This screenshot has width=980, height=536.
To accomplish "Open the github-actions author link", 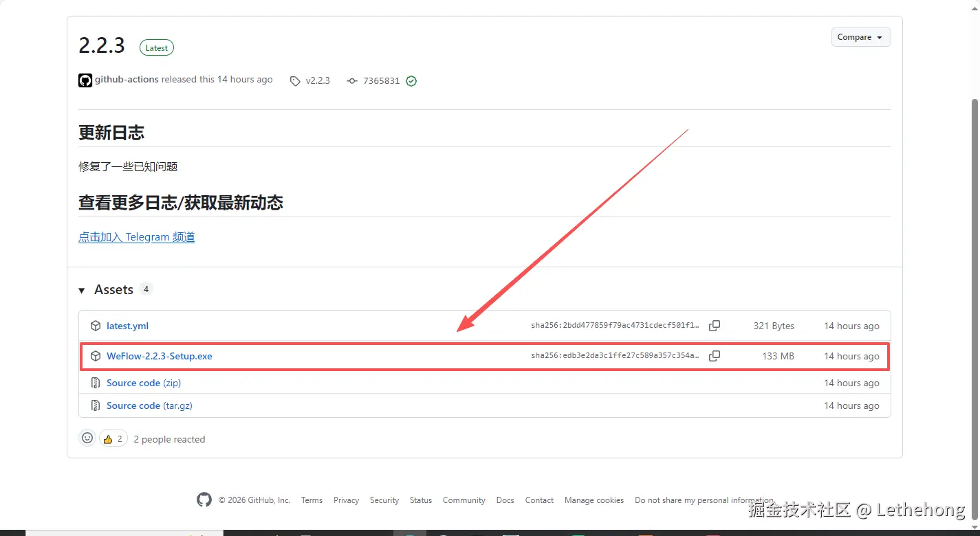I will coord(127,80).
